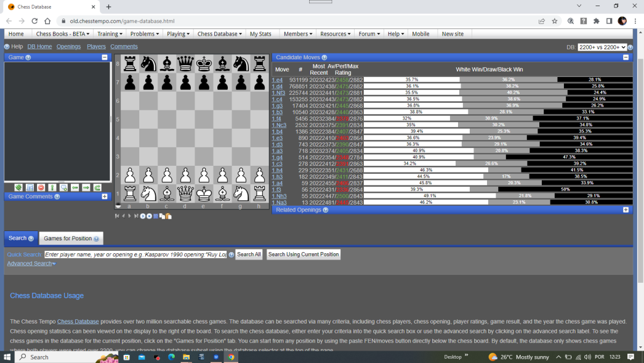The height and width of the screenshot is (363, 644).
Task: Click the Quick Search input field
Action: 135,255
